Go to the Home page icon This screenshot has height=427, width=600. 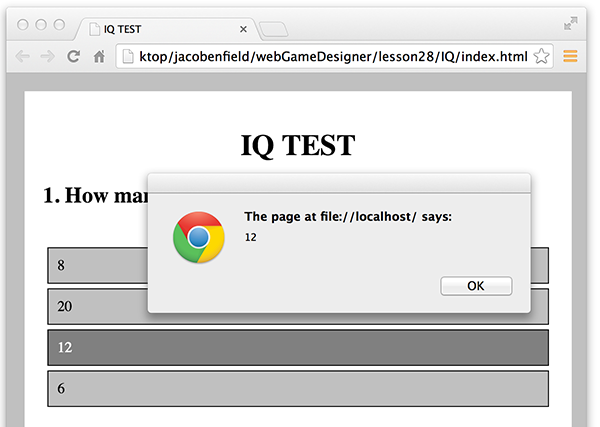click(98, 56)
